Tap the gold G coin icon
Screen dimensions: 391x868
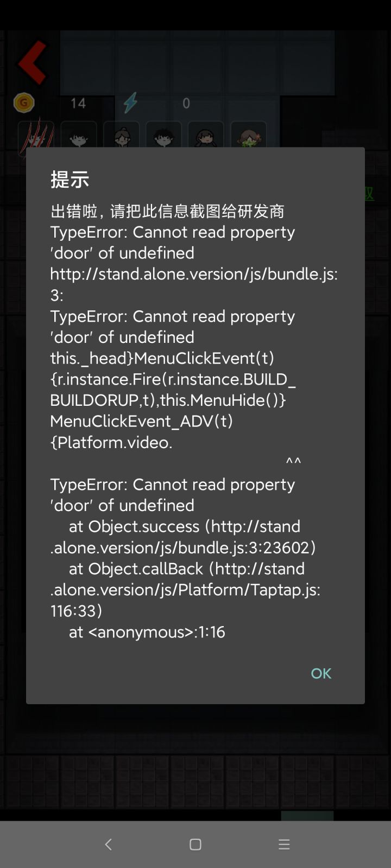click(24, 103)
